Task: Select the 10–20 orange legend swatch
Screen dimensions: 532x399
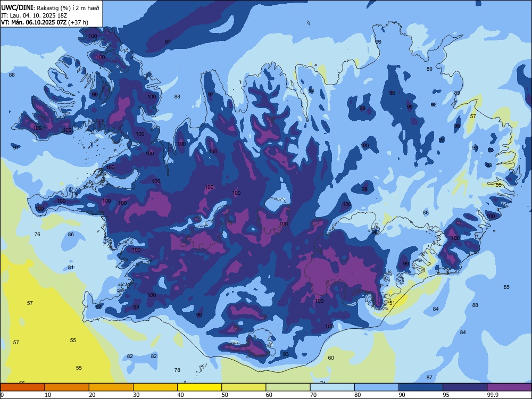Action: pyautogui.click(x=67, y=387)
